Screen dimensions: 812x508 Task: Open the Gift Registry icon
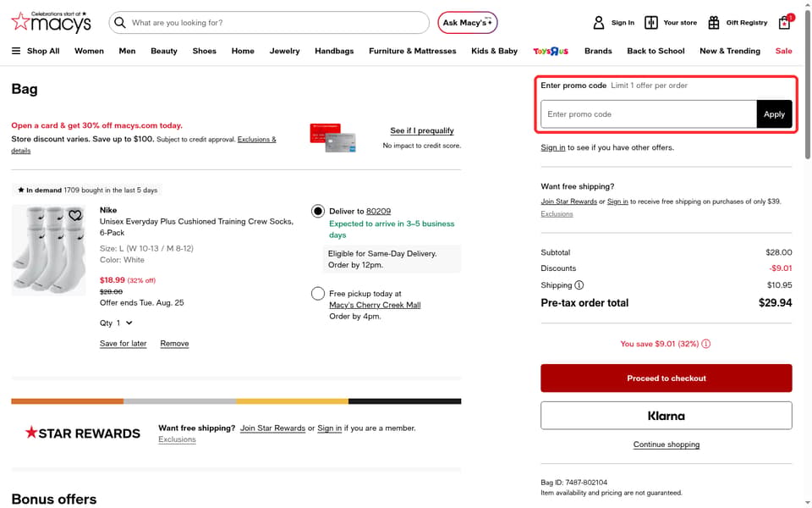click(713, 22)
